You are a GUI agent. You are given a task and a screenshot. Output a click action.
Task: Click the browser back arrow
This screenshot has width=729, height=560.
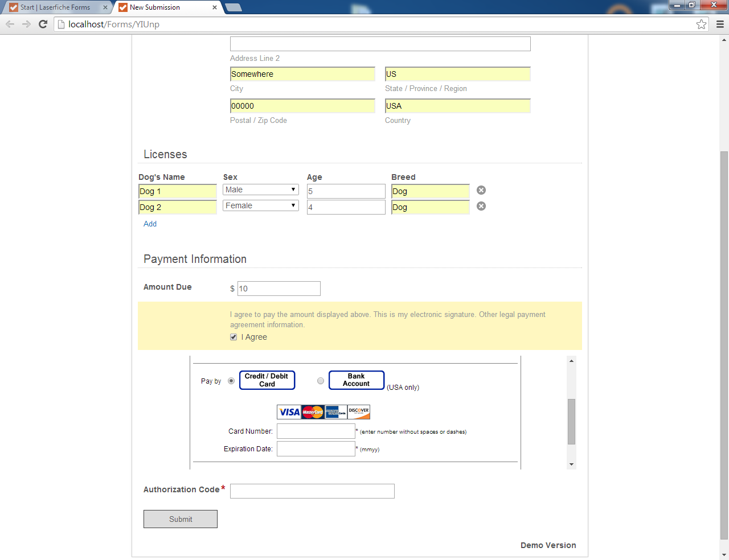pos(10,24)
